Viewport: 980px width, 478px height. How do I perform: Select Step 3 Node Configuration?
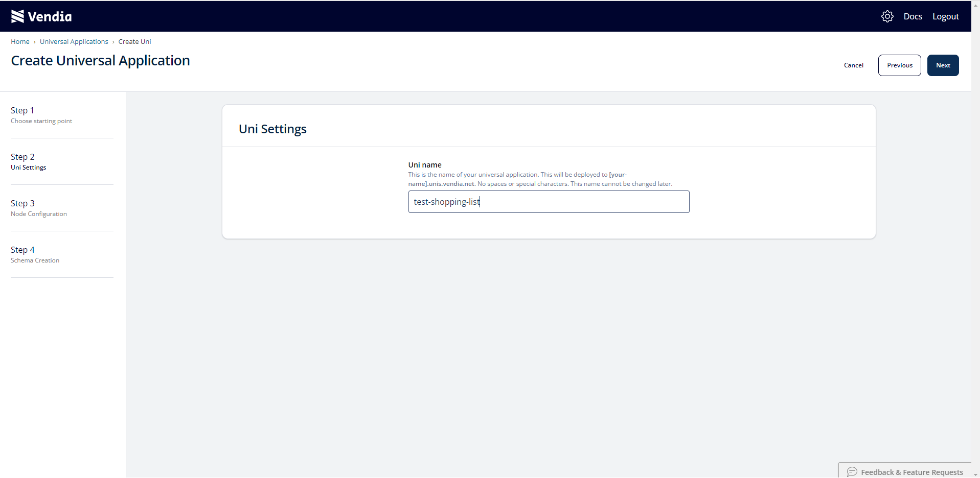point(39,208)
